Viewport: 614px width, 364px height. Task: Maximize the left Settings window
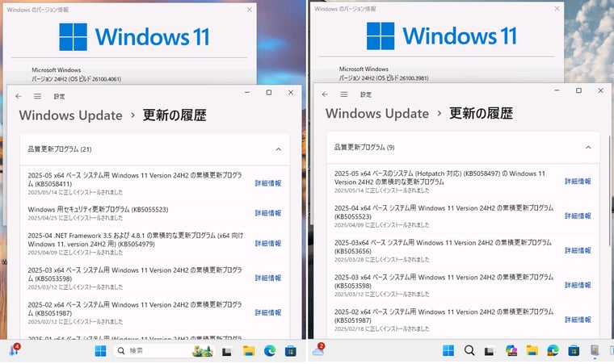[x=269, y=93]
